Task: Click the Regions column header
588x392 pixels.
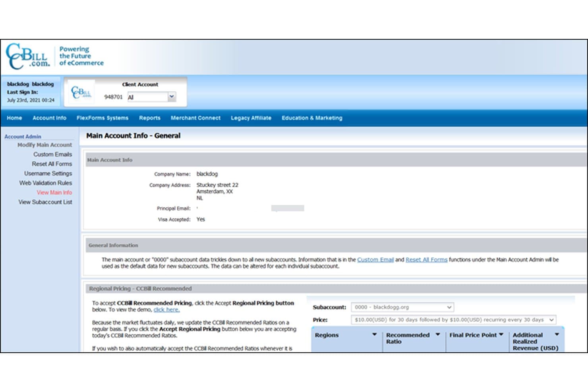Action: 327,335
